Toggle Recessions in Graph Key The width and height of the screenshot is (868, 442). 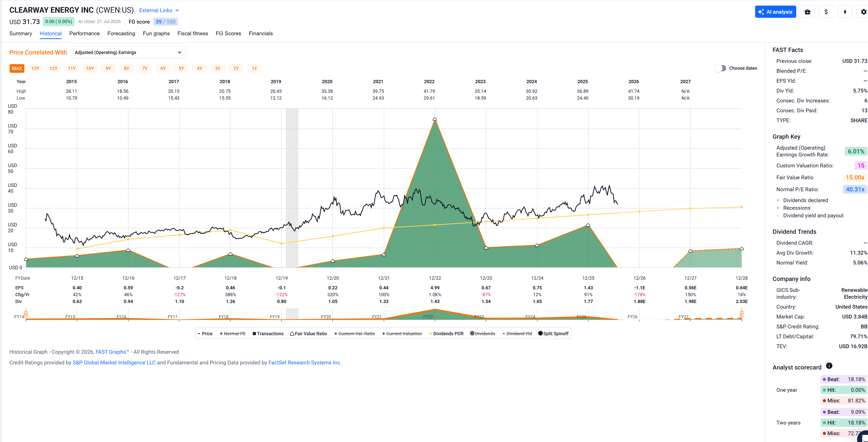click(793, 208)
